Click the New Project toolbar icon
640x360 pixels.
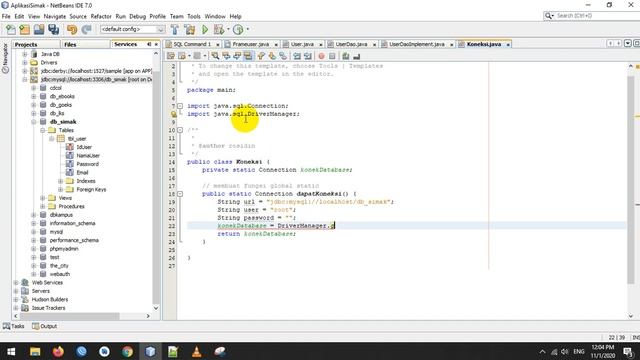(24, 29)
